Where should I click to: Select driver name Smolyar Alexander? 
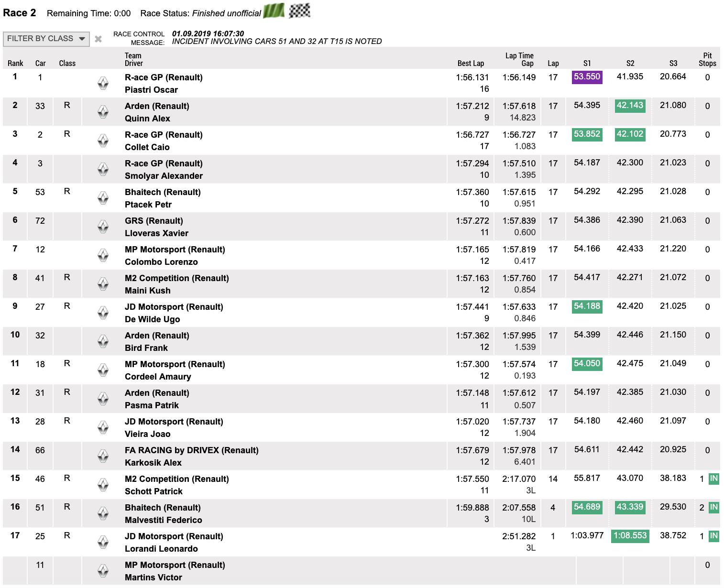tap(164, 176)
